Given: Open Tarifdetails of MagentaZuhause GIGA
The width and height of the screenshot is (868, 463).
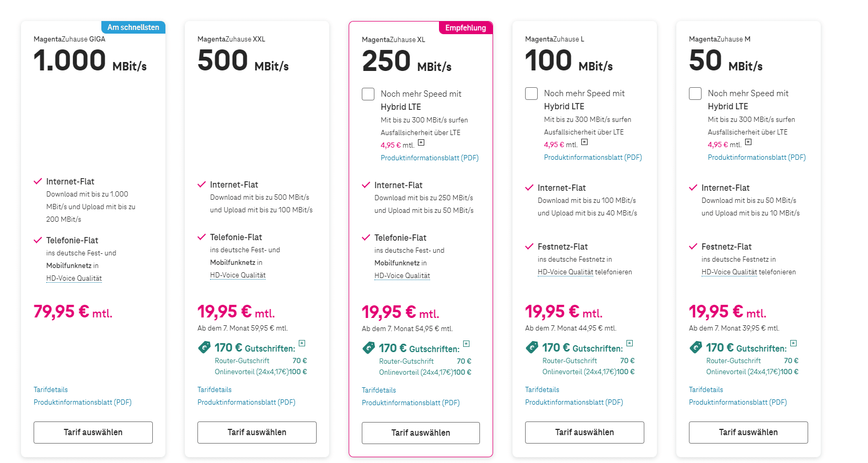Looking at the screenshot, I should (x=50, y=389).
